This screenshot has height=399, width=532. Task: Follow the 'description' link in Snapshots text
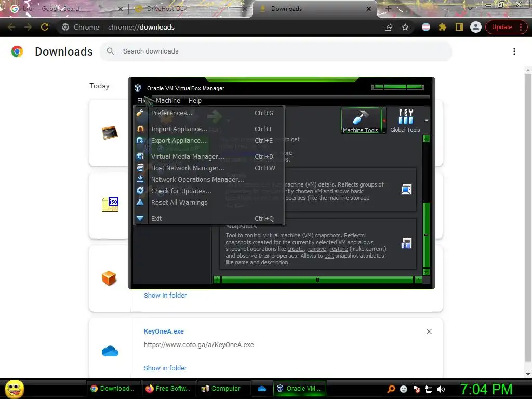click(274, 262)
